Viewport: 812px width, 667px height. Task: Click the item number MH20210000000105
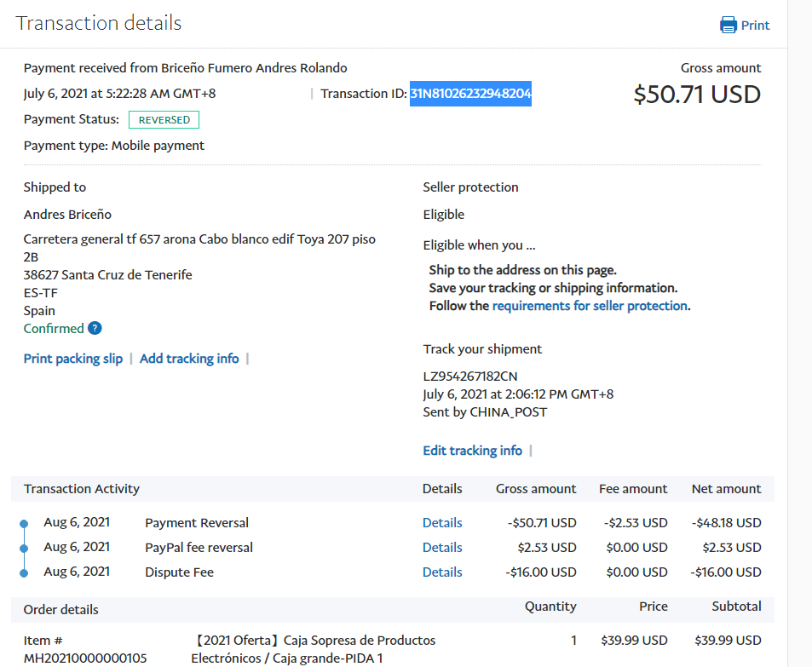coord(85,658)
